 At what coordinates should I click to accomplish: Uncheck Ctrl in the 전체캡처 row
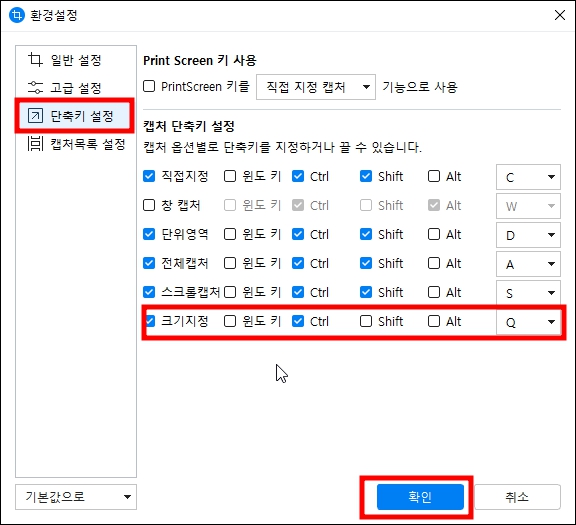[298, 263]
